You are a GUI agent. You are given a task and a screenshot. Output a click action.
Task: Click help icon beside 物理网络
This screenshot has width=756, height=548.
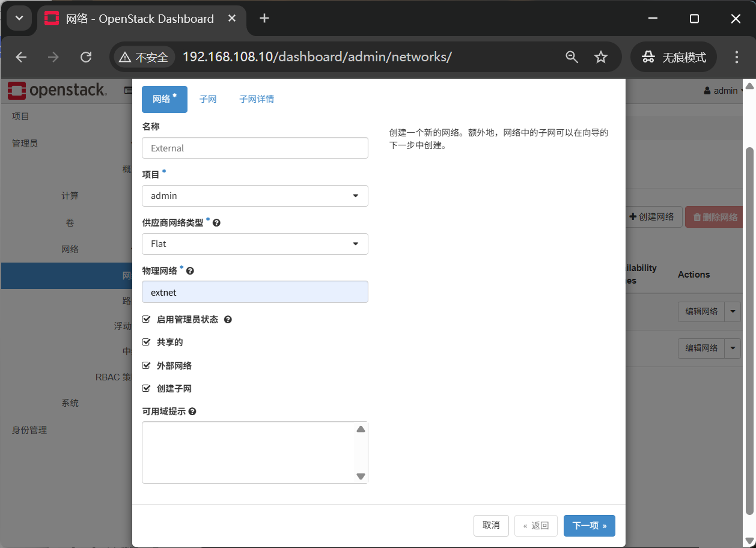click(190, 271)
